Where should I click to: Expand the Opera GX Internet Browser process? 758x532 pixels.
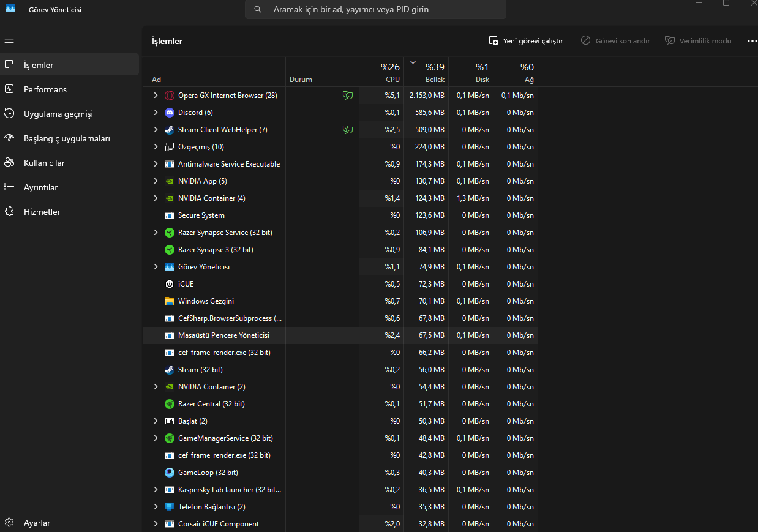click(155, 96)
